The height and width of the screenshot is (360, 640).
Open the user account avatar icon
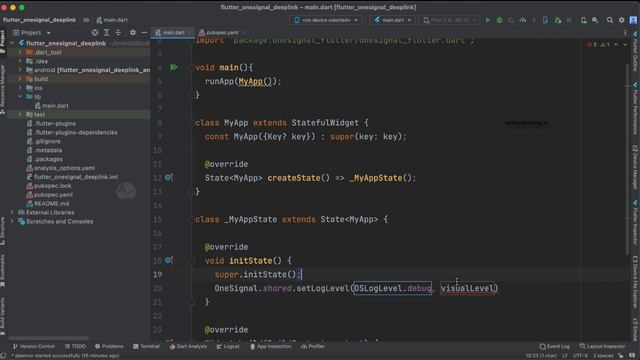click(633, 20)
